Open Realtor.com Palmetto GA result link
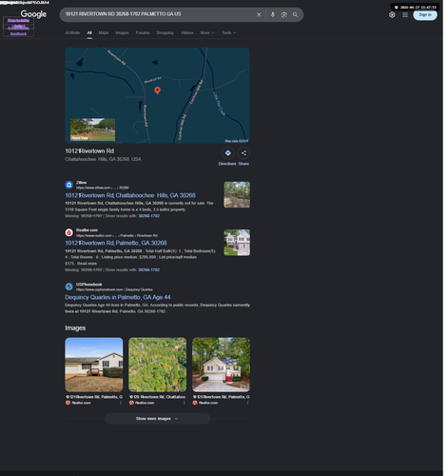 click(116, 243)
